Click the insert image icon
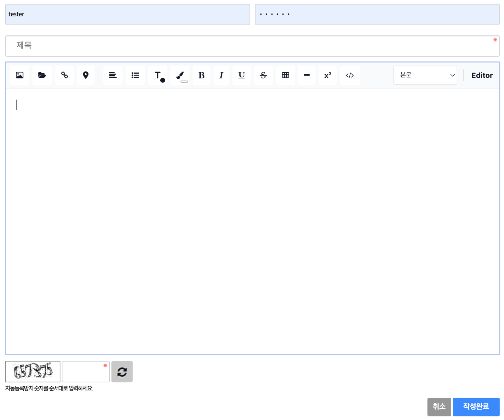The width and height of the screenshot is (504, 420). click(x=20, y=75)
